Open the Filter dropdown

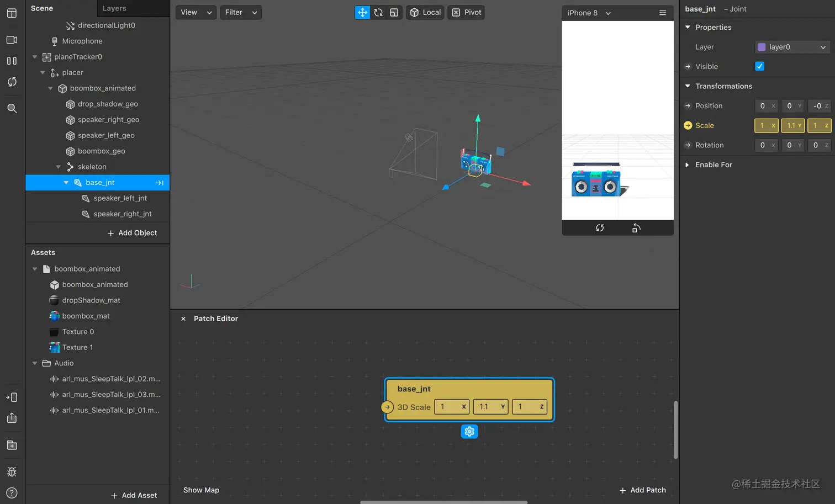(241, 12)
